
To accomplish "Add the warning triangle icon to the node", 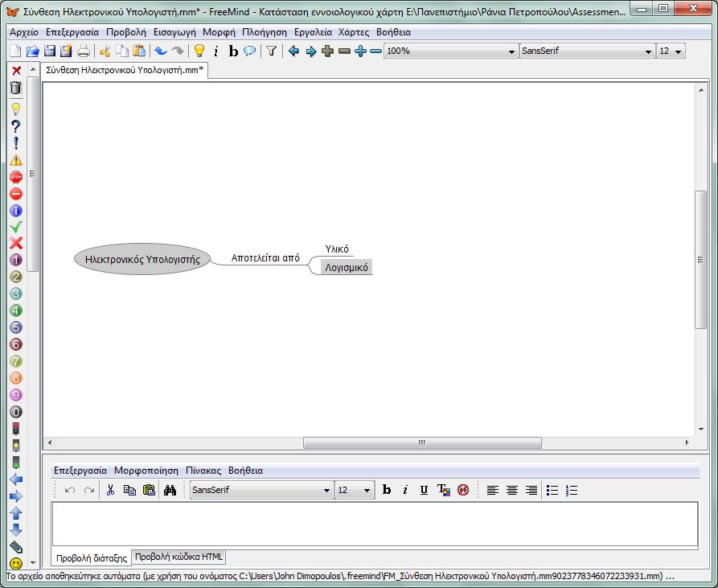I will [16, 160].
